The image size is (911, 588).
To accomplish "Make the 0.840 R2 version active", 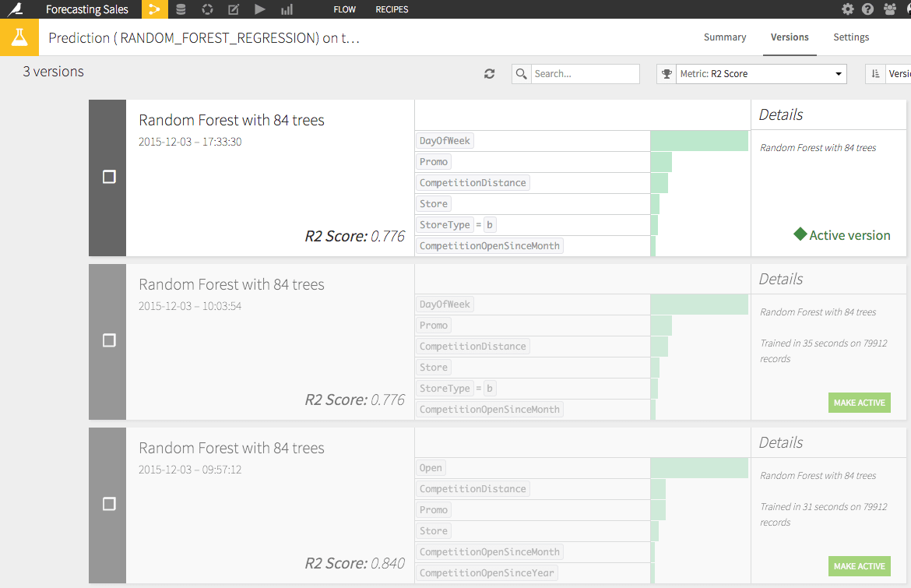I will pos(859,566).
